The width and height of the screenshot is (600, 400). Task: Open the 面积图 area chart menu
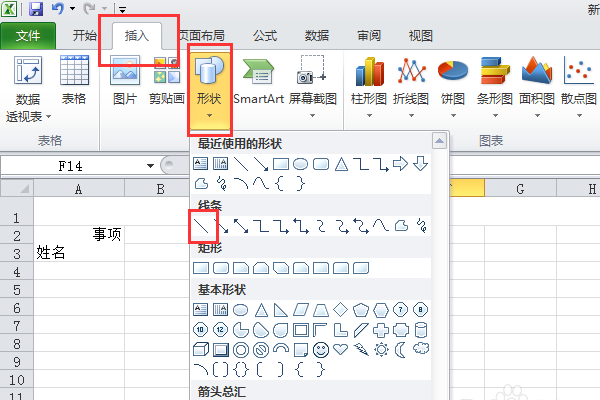coord(537,87)
